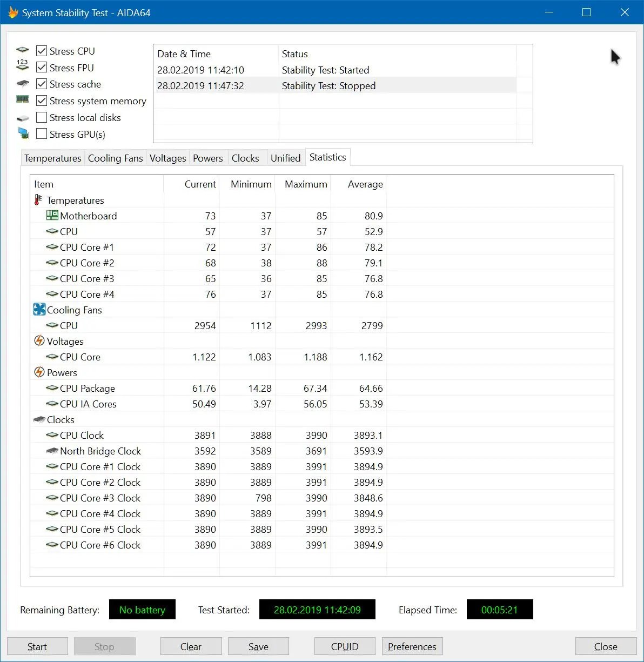This screenshot has width=644, height=662.
Task: Click the chip icon of CPU Core #3 Clock row
Action: [x=52, y=498]
